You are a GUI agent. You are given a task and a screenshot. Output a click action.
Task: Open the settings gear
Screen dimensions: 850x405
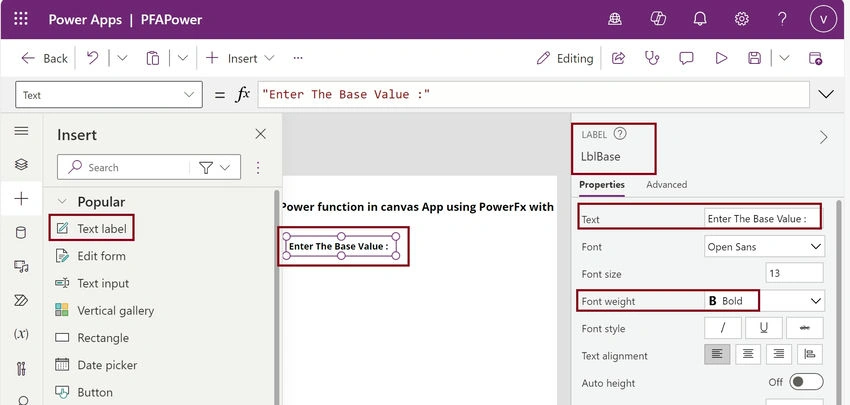[x=742, y=20]
